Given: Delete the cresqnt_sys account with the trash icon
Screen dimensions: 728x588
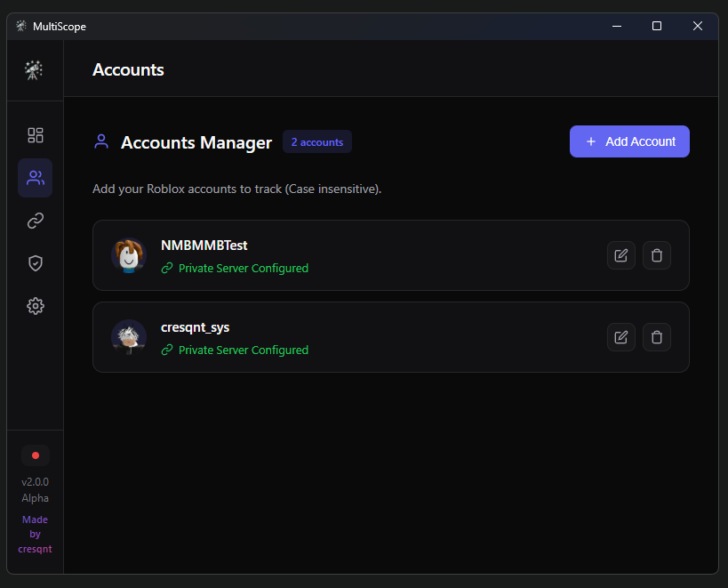Looking at the screenshot, I should pyautogui.click(x=656, y=337).
